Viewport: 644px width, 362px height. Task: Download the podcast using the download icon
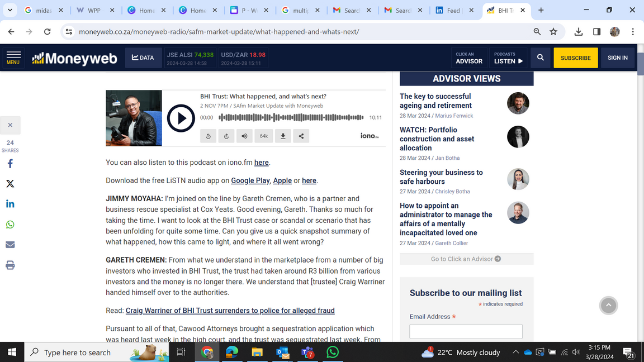(283, 136)
